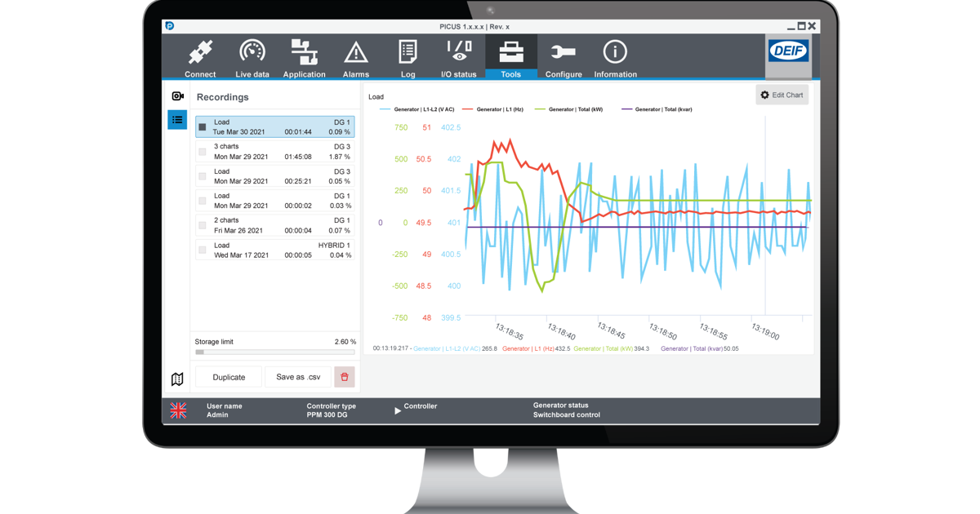Image resolution: width=980 pixels, height=514 pixels.
Task: Select the camera recorder icon in the sidebar
Action: coord(177,95)
